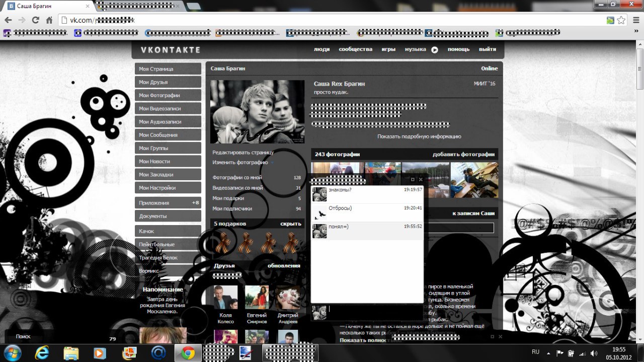Minimize the chat popup window

pos(413,179)
